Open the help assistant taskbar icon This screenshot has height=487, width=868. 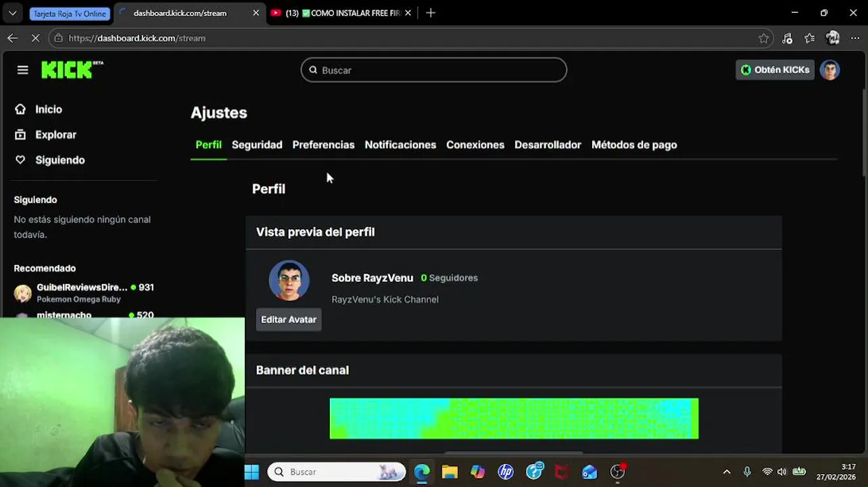[x=534, y=471]
